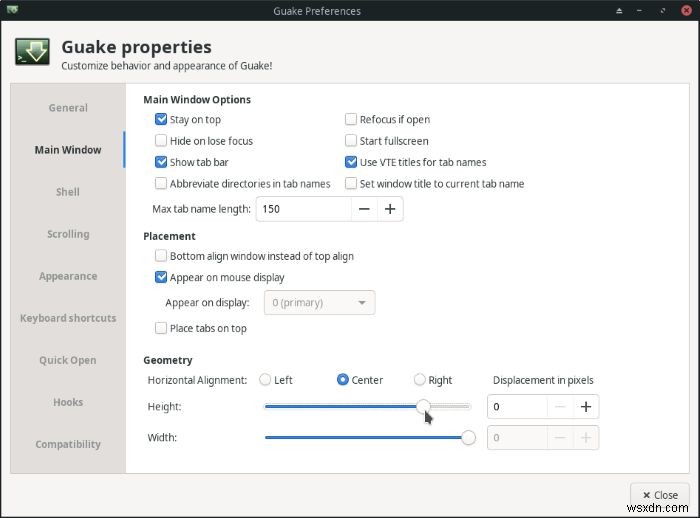The image size is (700, 518).
Task: Increase max tab name length
Action: [390, 209]
